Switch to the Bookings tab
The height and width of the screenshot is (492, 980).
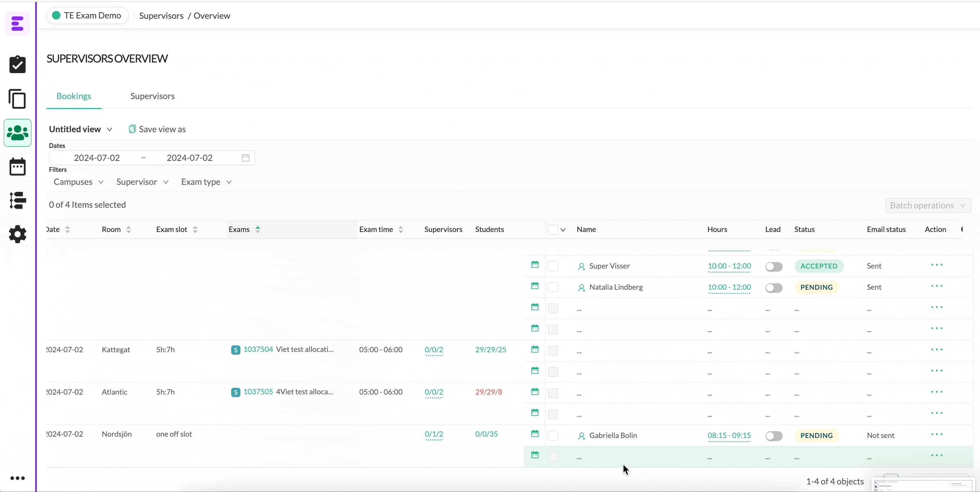[x=74, y=96]
